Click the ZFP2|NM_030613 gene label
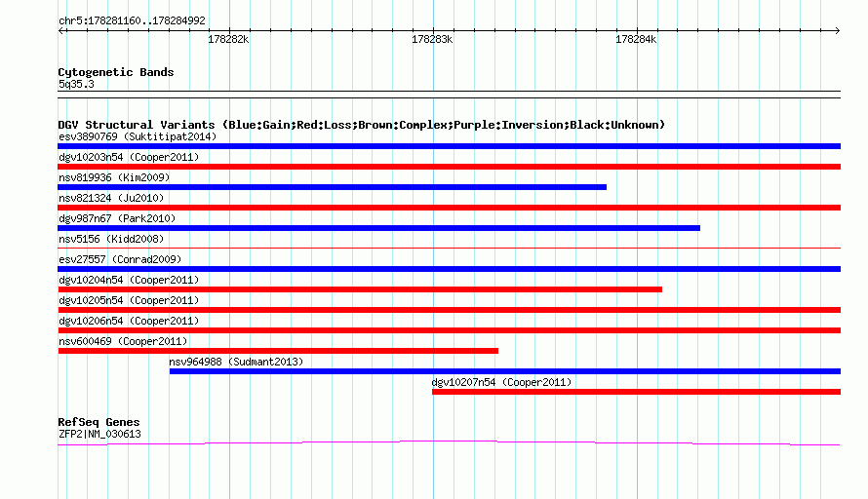 pos(99,435)
